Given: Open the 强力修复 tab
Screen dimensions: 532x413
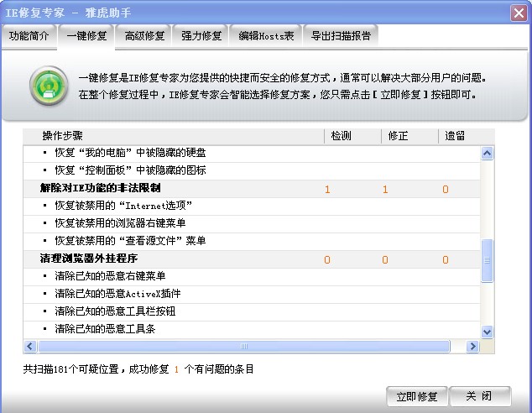Looking at the screenshot, I should (x=201, y=36).
